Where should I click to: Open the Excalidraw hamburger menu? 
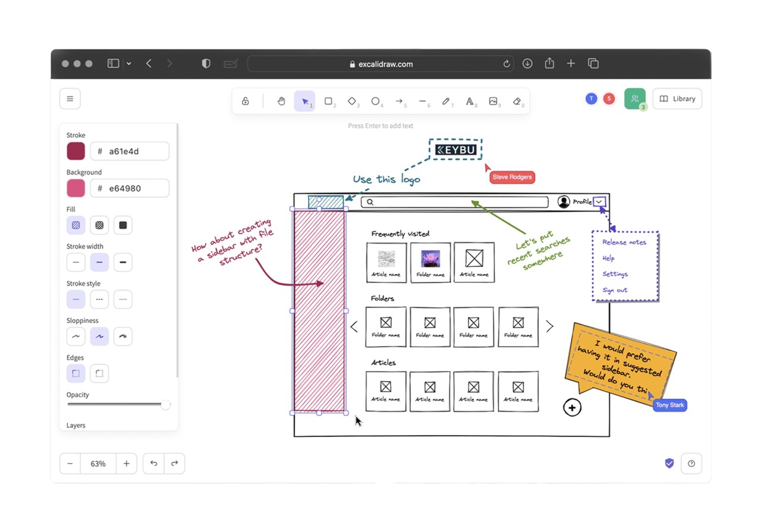[70, 99]
